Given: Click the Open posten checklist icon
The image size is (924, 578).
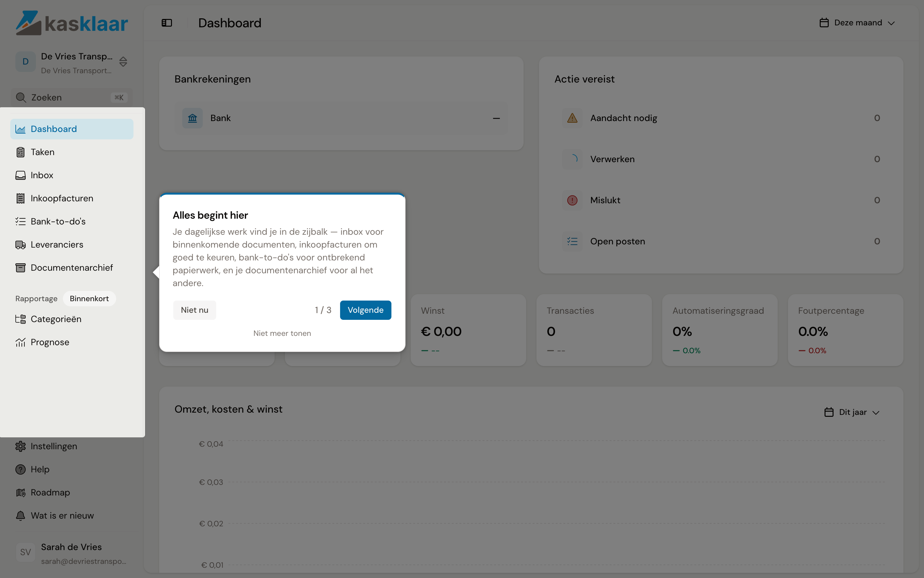Looking at the screenshot, I should click(572, 241).
